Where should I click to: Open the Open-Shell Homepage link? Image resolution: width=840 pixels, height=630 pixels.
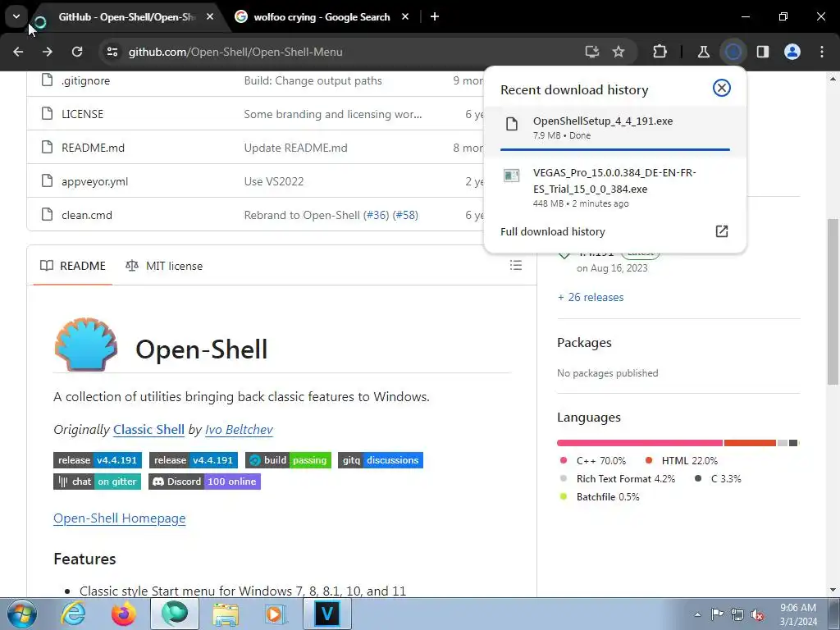click(120, 518)
